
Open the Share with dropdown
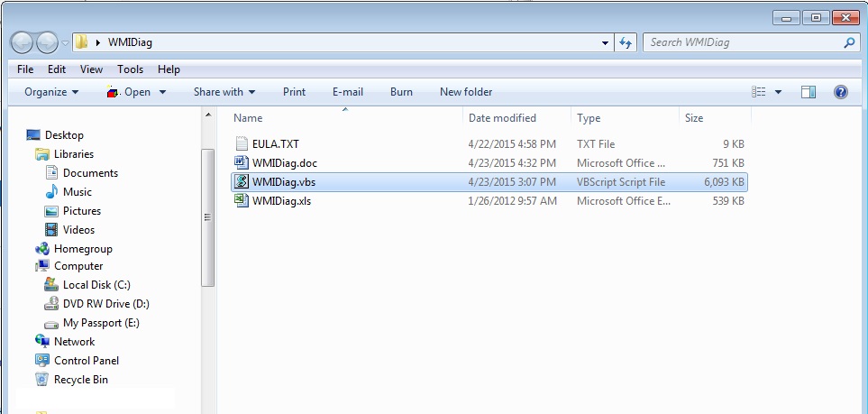(x=224, y=92)
